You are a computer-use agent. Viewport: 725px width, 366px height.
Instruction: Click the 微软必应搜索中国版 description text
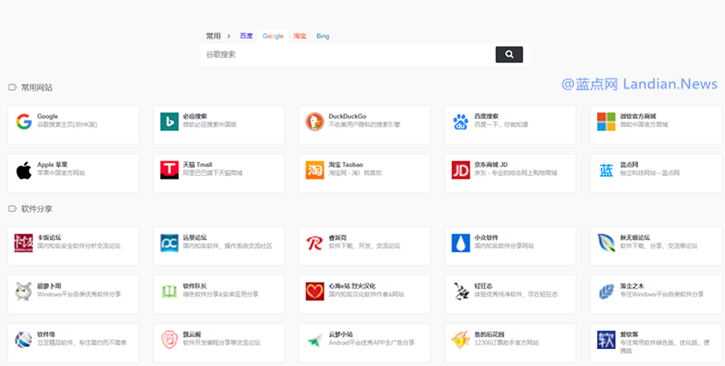coord(210,125)
